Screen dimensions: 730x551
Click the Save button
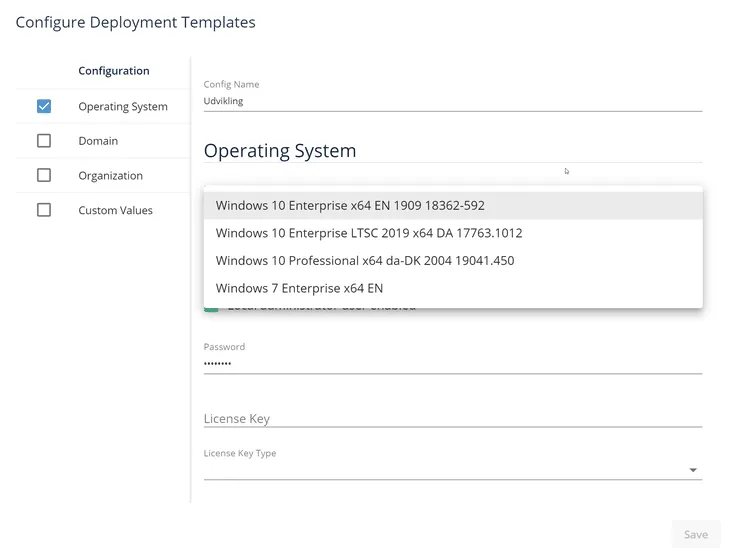[696, 534]
